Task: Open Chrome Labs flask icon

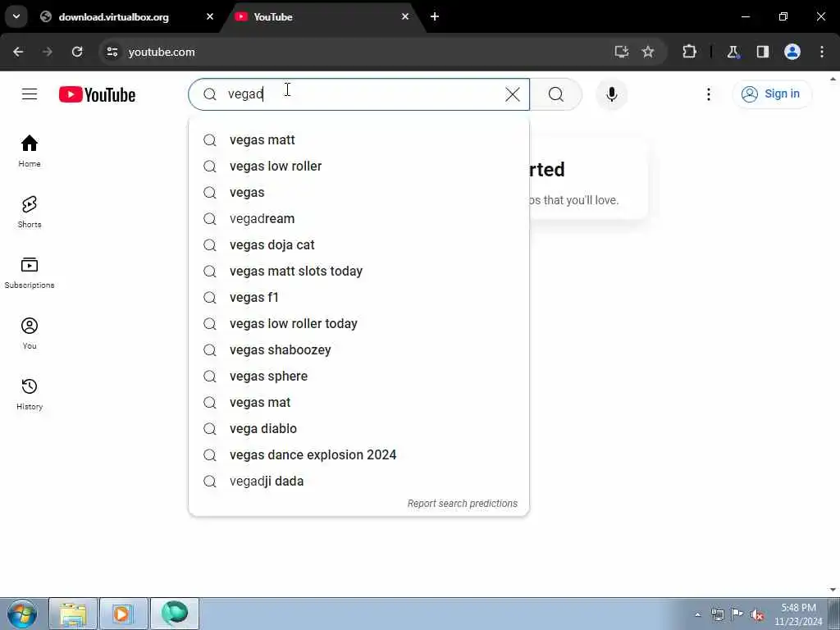Action: [733, 52]
